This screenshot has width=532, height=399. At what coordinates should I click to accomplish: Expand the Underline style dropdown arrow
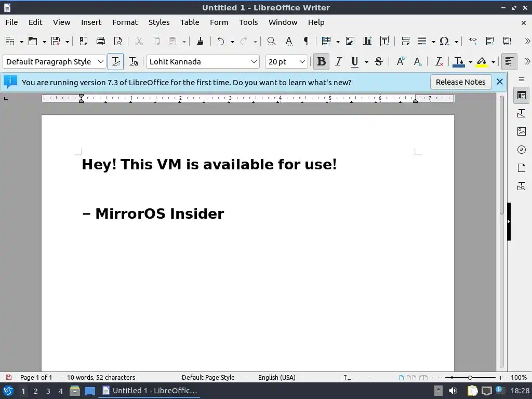coord(366,62)
